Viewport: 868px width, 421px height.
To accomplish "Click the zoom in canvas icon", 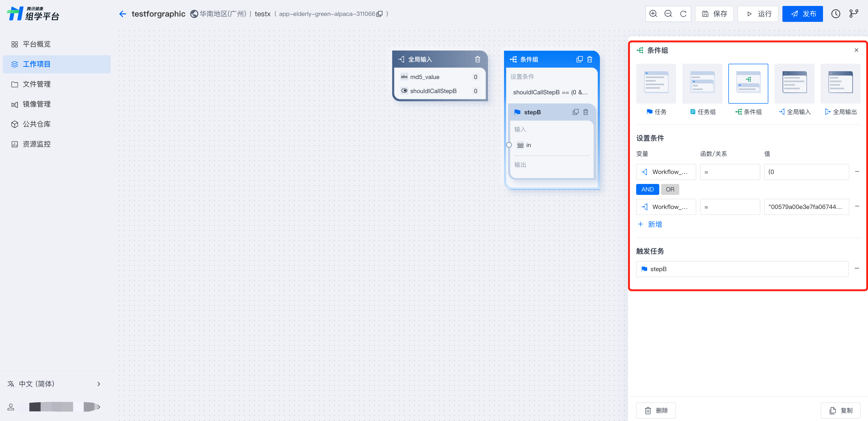I will pos(653,14).
